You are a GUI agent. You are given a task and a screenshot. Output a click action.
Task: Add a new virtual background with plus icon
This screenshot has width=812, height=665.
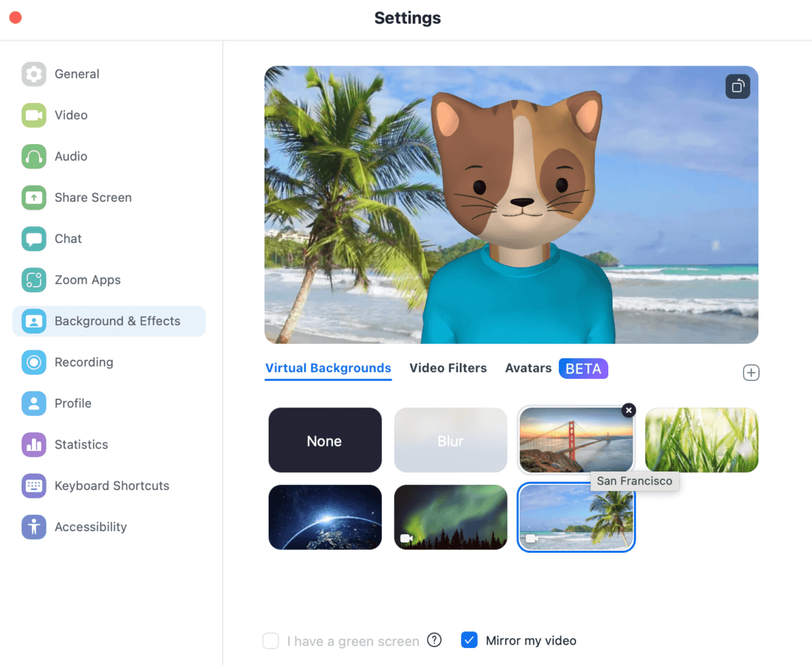[x=751, y=373]
